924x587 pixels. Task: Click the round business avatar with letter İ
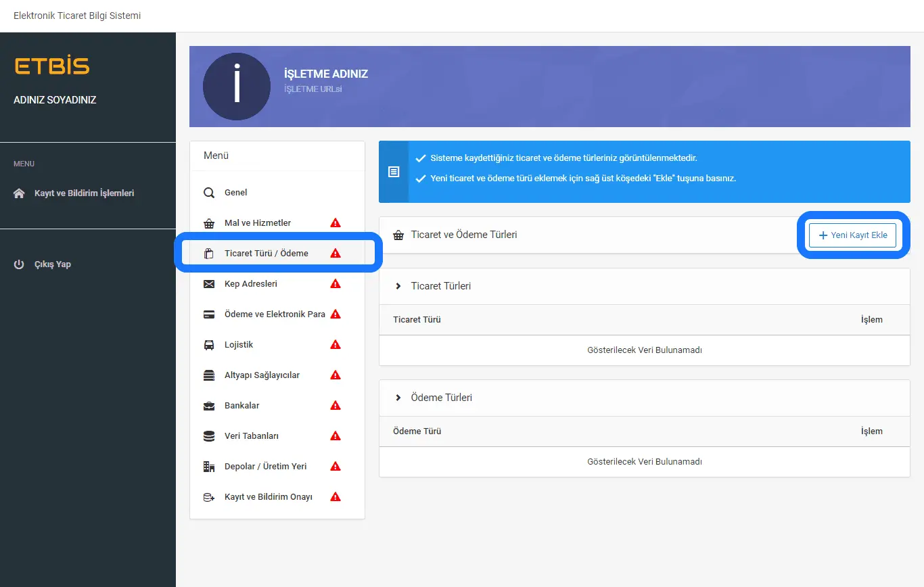(237, 87)
